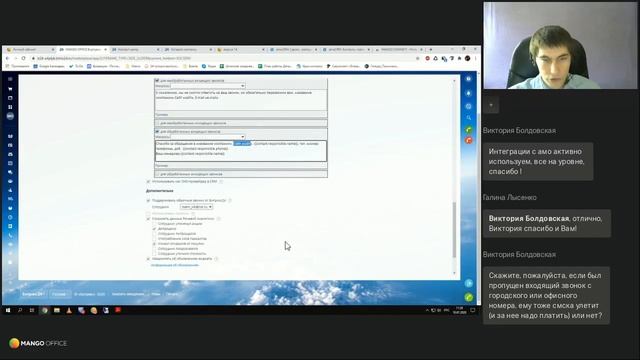Reload the current browser page
This screenshot has width=640, height=360.
click(23, 58)
